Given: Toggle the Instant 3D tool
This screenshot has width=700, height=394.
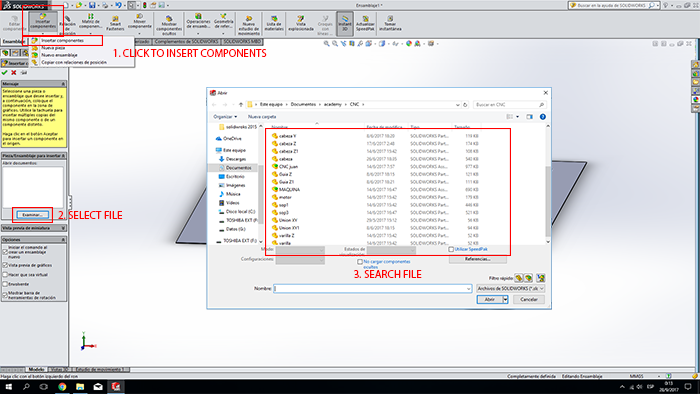Looking at the screenshot, I should tap(345, 23).
